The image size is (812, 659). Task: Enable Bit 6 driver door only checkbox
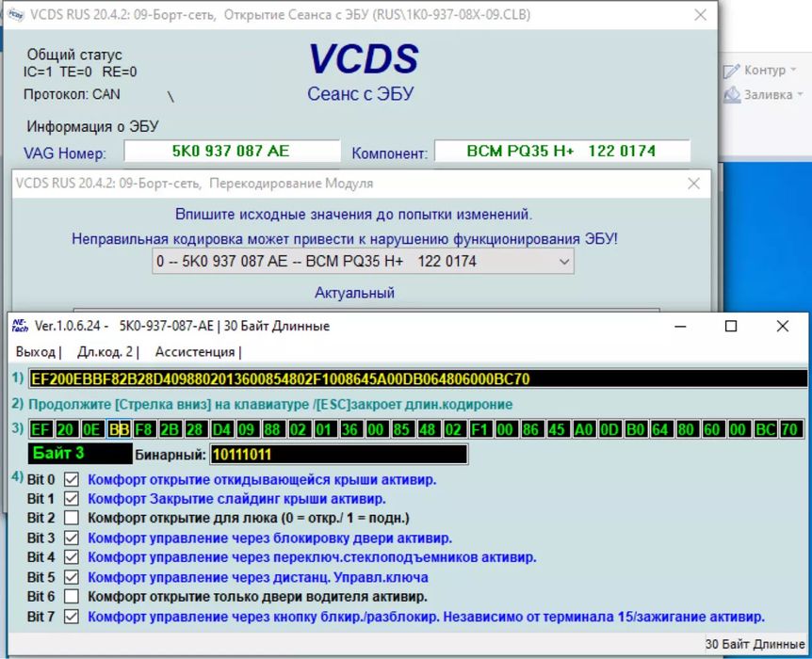[x=72, y=597]
